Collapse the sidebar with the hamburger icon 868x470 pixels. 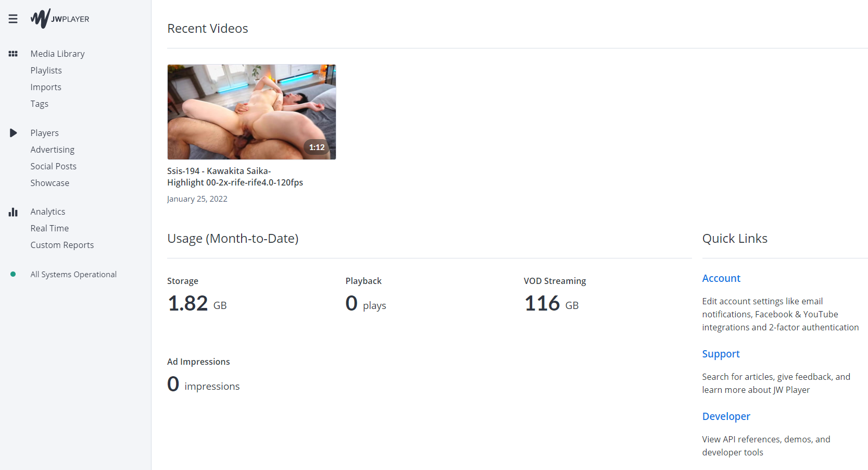13,19
